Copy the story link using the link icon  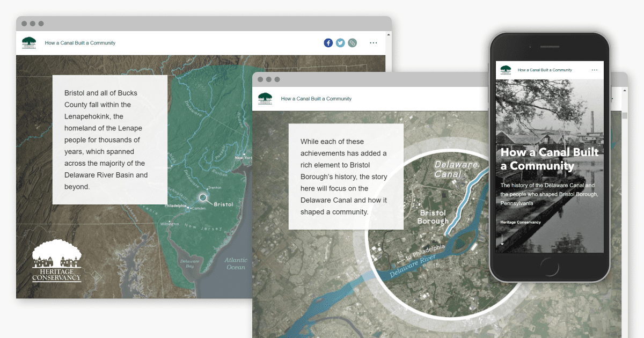352,42
